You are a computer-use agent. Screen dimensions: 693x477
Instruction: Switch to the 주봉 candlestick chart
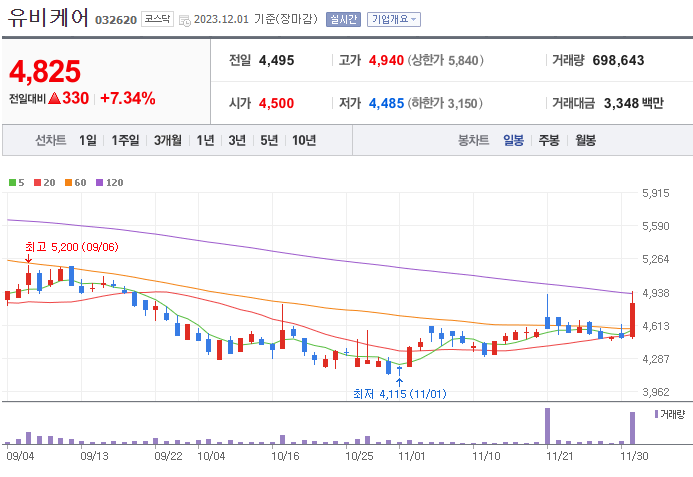coord(549,141)
